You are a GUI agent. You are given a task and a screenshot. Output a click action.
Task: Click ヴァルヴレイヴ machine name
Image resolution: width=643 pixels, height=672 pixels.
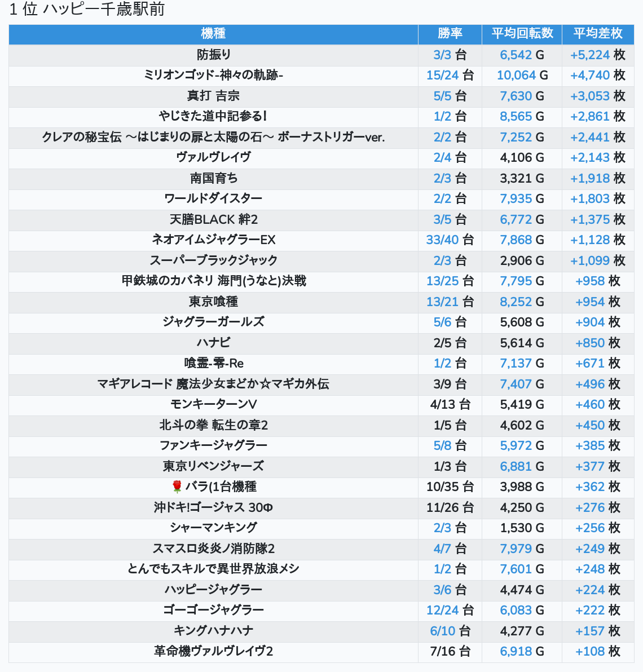pos(213,157)
